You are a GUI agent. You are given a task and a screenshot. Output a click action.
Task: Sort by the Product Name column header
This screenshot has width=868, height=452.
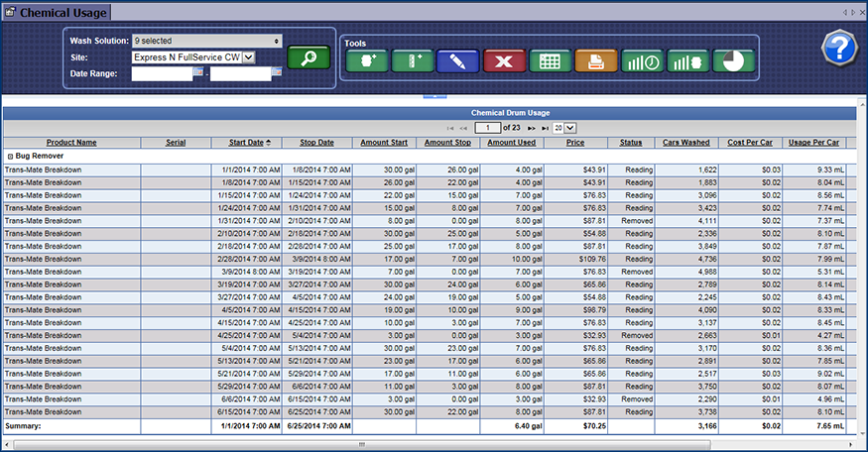[71, 143]
